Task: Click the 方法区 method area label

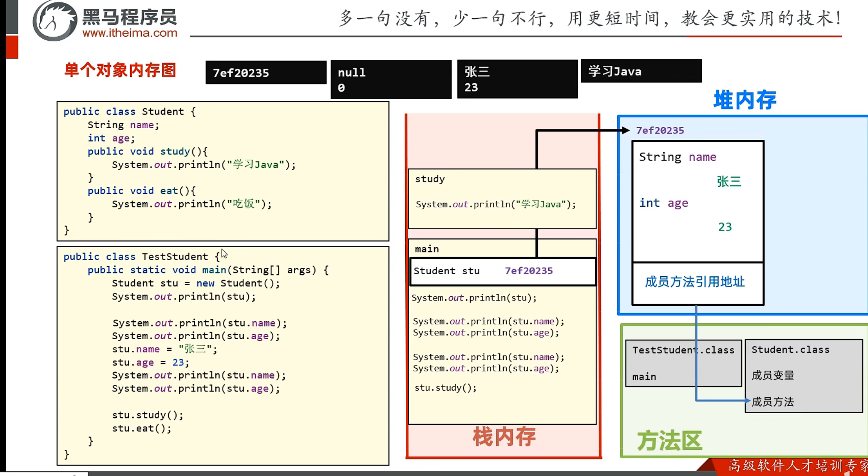Action: 669,441
